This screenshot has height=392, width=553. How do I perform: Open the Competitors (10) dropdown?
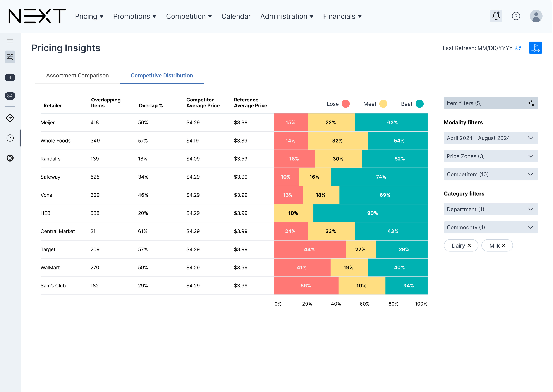point(491,174)
